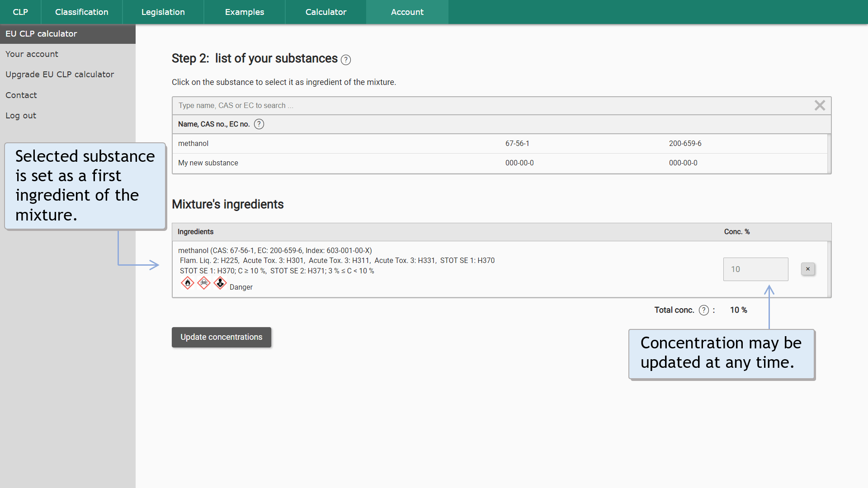Click the skull/toxicity hazard icon

click(x=203, y=282)
